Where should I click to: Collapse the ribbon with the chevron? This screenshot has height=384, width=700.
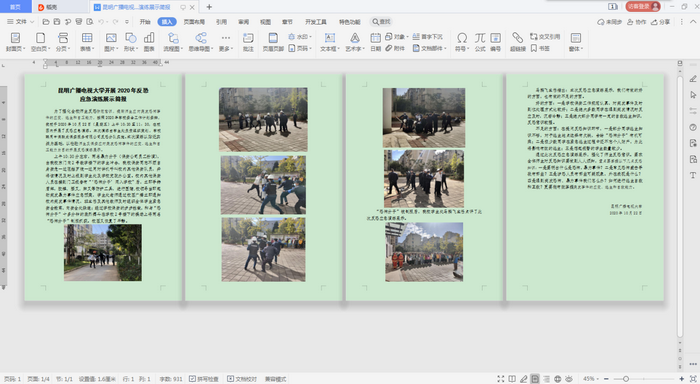click(693, 21)
